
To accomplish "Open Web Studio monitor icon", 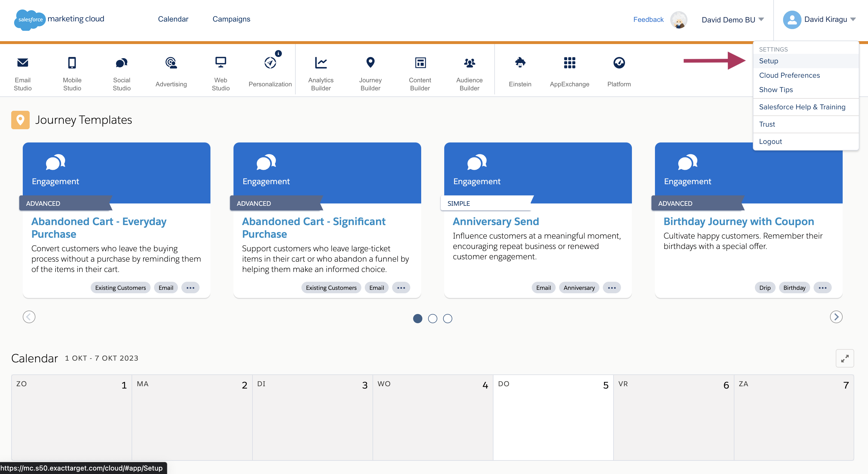I will [221, 63].
